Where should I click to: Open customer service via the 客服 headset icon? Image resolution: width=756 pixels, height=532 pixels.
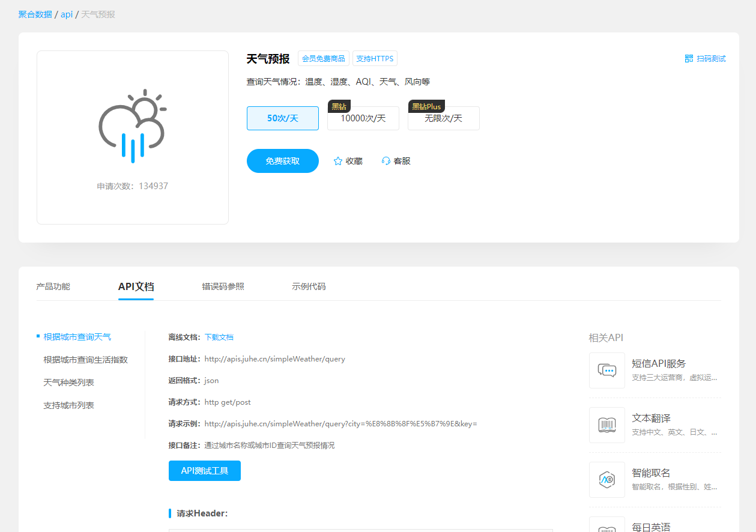coord(385,160)
